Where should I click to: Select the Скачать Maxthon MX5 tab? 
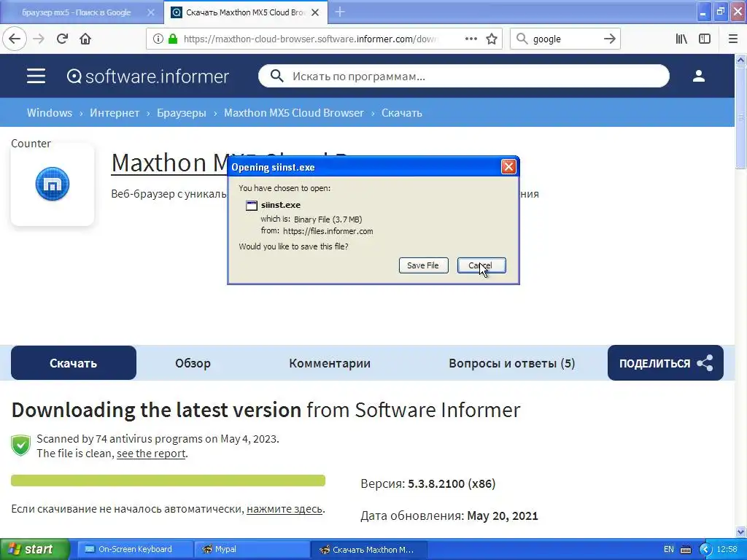[245, 12]
